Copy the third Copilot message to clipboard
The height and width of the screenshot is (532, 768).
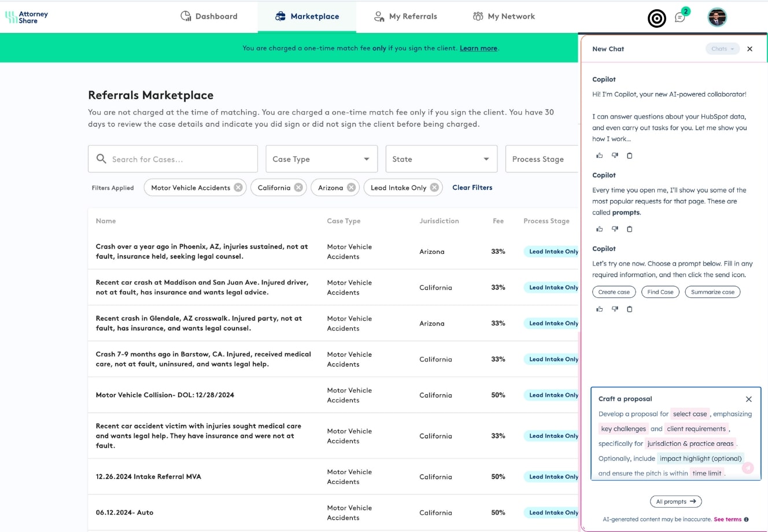tap(630, 309)
